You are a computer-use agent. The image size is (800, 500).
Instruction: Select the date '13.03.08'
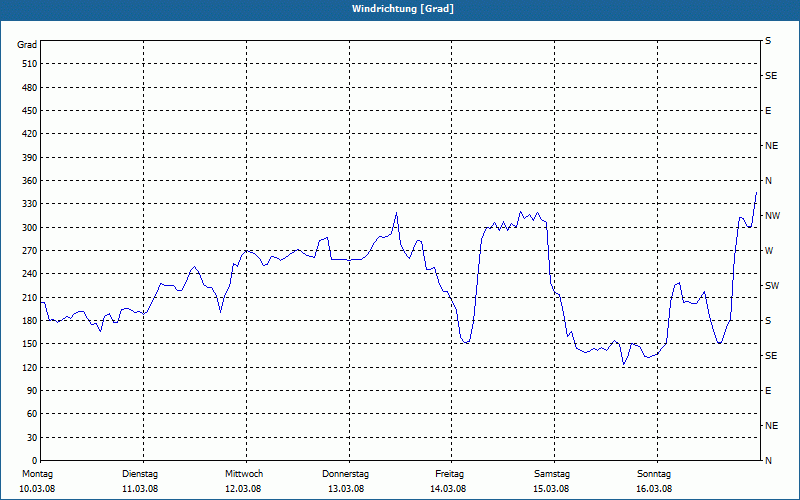pyautogui.click(x=346, y=489)
